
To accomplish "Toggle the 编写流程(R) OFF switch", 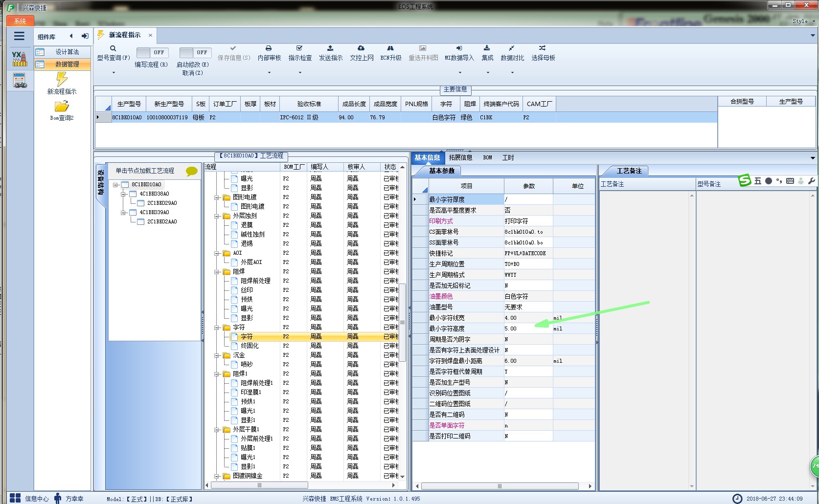I will pos(152,52).
